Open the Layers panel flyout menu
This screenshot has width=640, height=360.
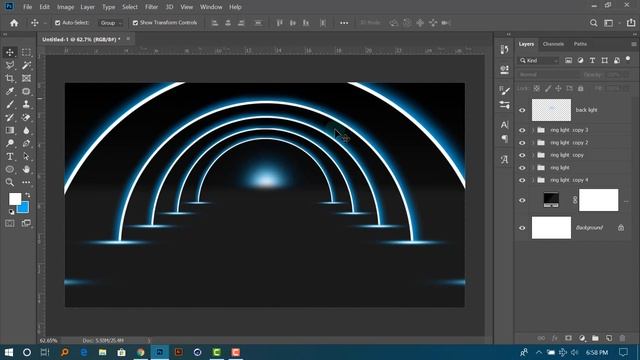pyautogui.click(x=633, y=44)
